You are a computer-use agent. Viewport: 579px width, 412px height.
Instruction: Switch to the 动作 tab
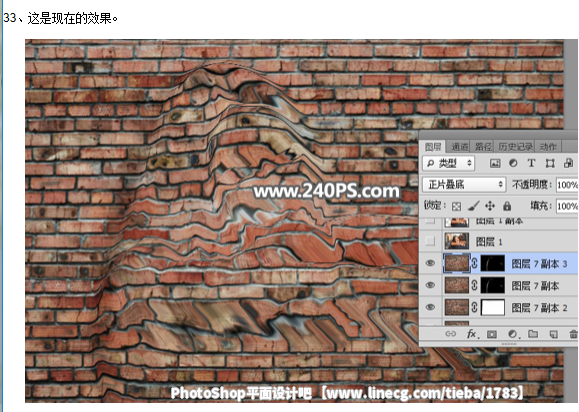[x=548, y=147]
